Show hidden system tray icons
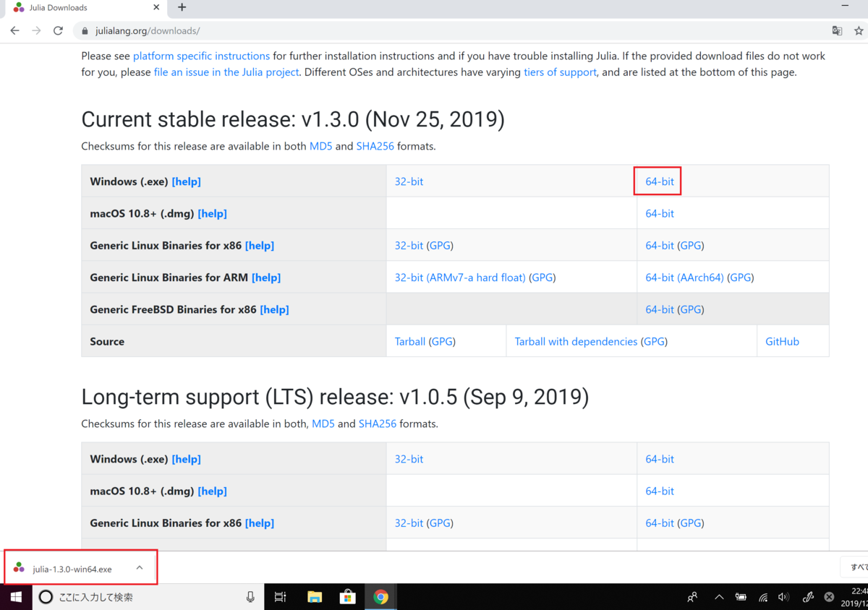The width and height of the screenshot is (868, 610). 719,597
